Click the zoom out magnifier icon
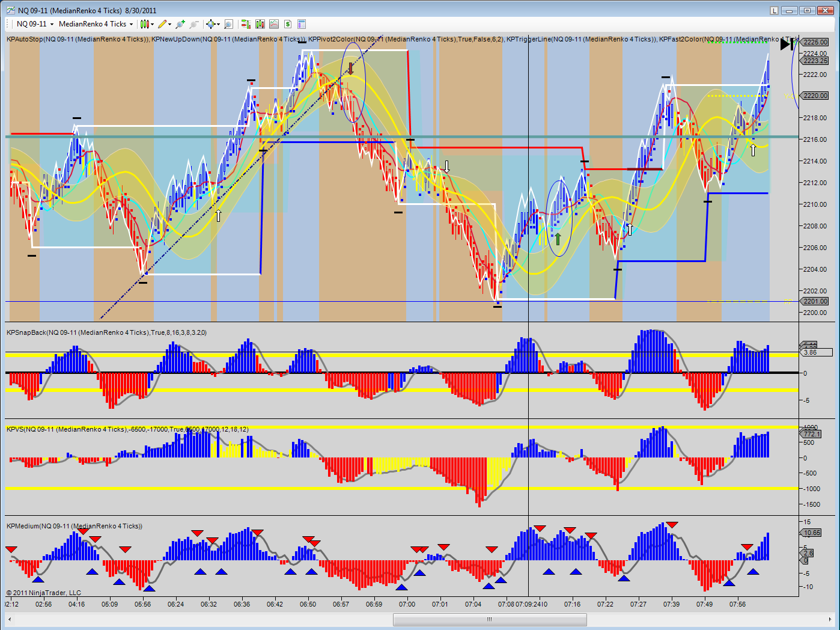This screenshot has width=840, height=630. coord(193,24)
